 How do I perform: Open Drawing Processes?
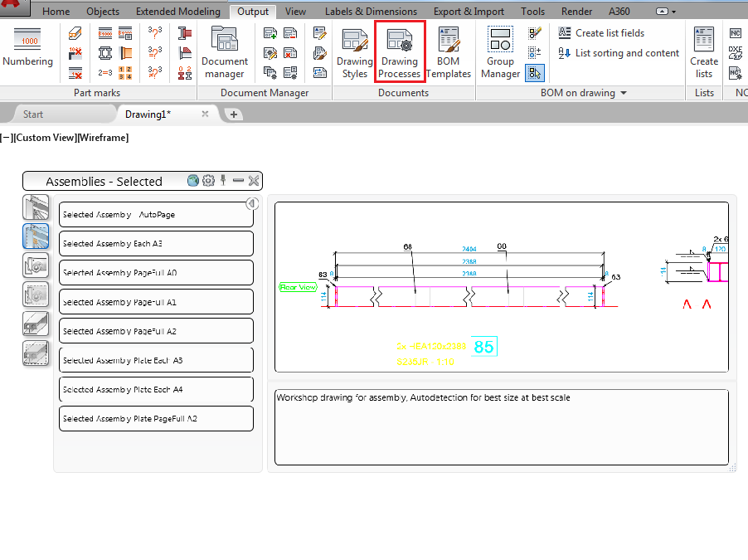(400, 52)
